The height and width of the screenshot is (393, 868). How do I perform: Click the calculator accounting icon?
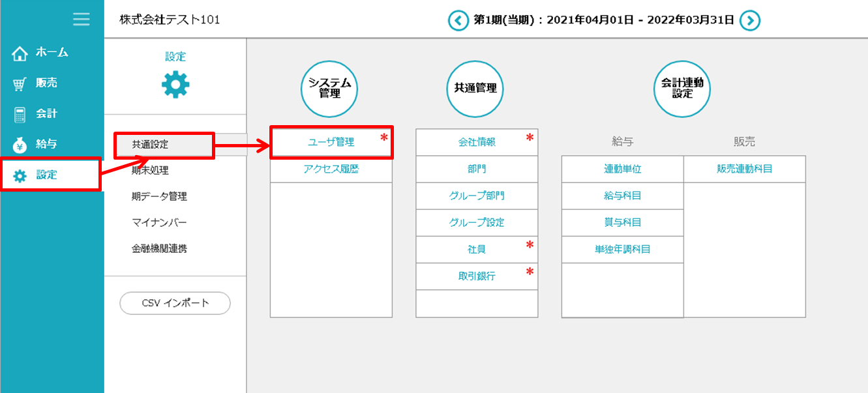pos(20,115)
